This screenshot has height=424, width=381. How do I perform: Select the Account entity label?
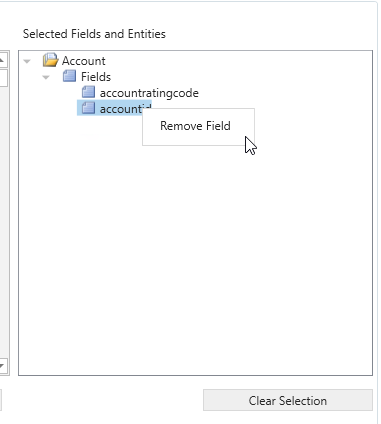coord(84,61)
